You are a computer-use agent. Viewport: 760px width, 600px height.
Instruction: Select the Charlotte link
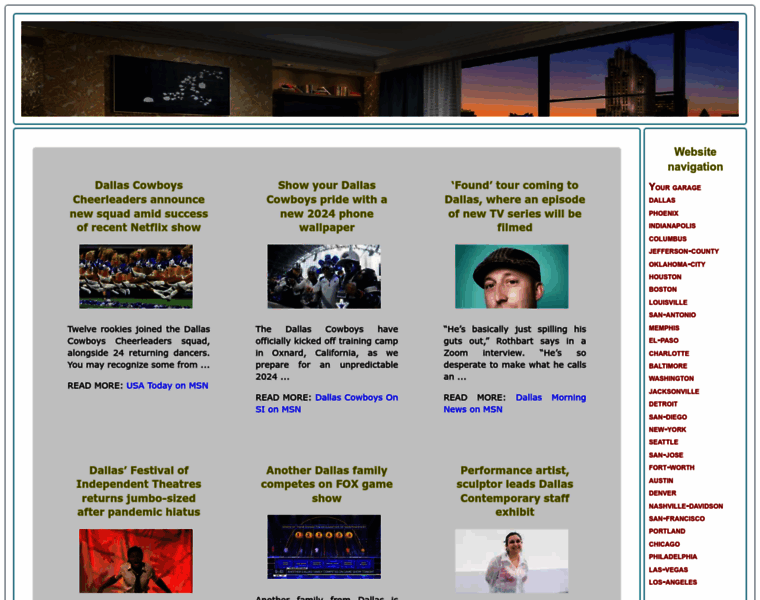click(x=669, y=354)
